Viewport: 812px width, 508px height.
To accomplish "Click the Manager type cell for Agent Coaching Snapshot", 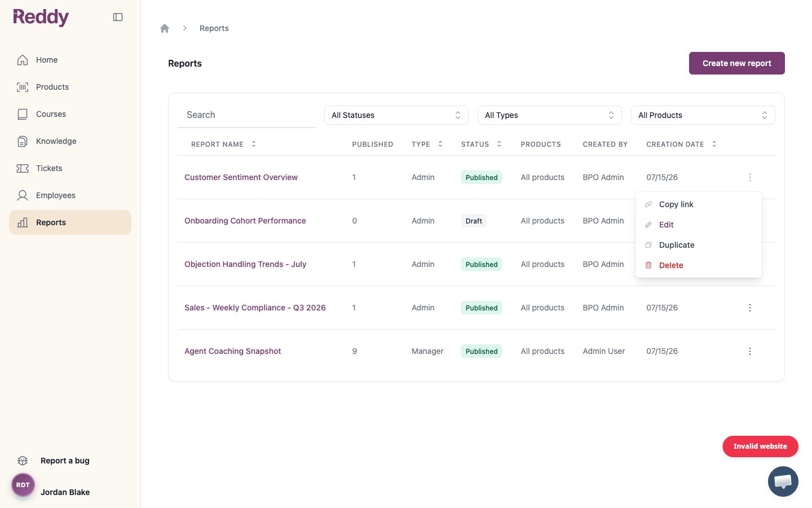I will click(427, 351).
